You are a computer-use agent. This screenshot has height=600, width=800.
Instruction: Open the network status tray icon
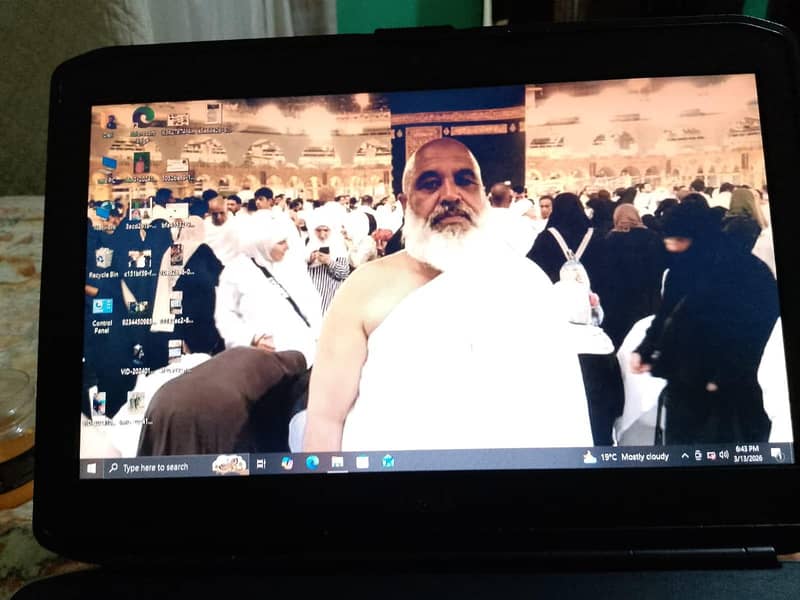tap(698, 456)
